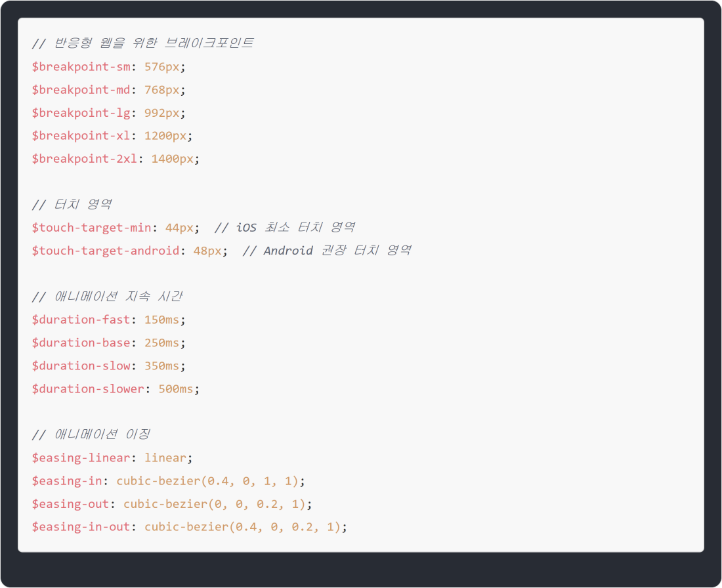722x588 pixels.
Task: Click the $breakpoint-sm variable name
Action: [x=81, y=67]
